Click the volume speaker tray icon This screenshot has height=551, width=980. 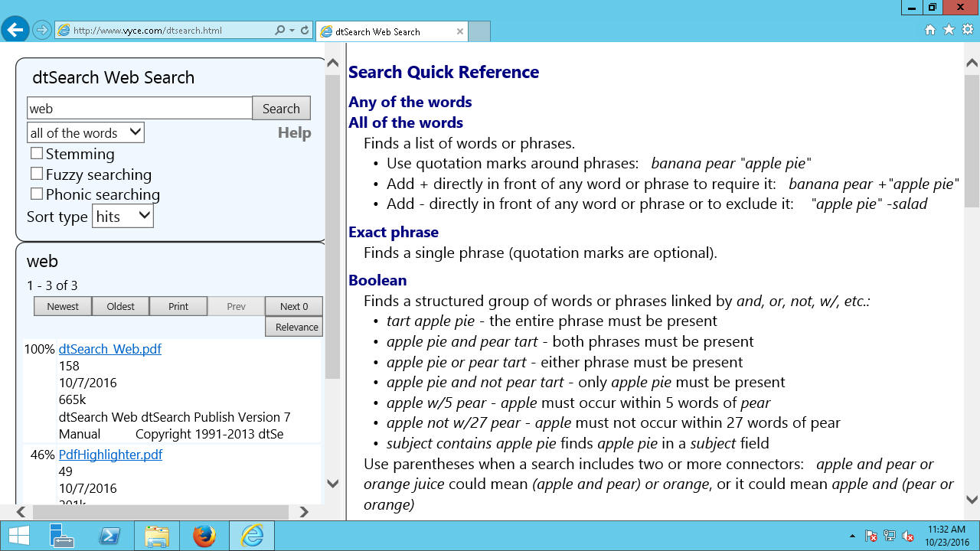tap(908, 536)
